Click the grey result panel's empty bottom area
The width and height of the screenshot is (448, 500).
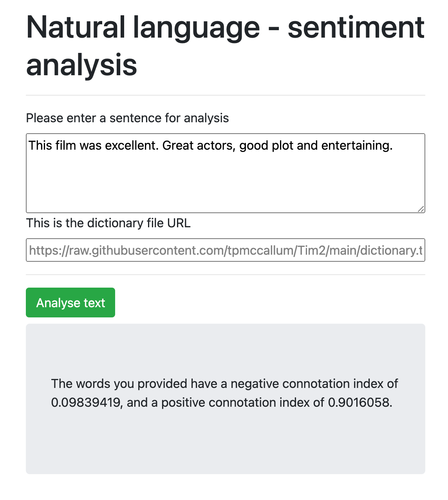point(225,451)
